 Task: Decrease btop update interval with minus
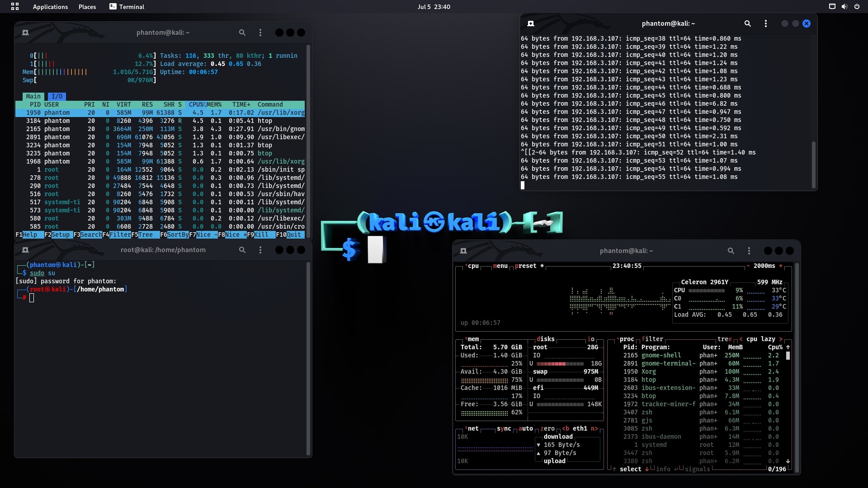[x=748, y=266]
